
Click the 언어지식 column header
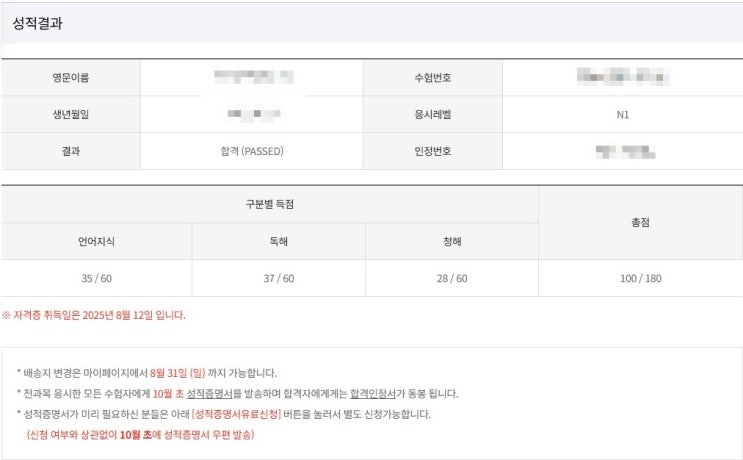(x=96, y=241)
